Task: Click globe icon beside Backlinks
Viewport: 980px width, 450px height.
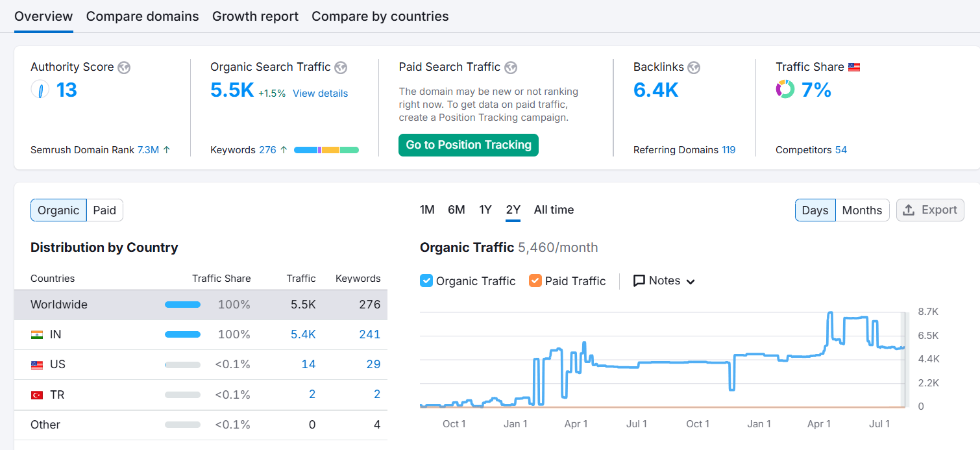Action: click(694, 68)
